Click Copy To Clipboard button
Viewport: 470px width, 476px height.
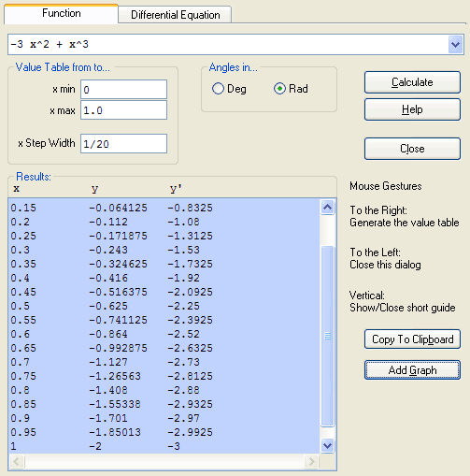click(412, 339)
